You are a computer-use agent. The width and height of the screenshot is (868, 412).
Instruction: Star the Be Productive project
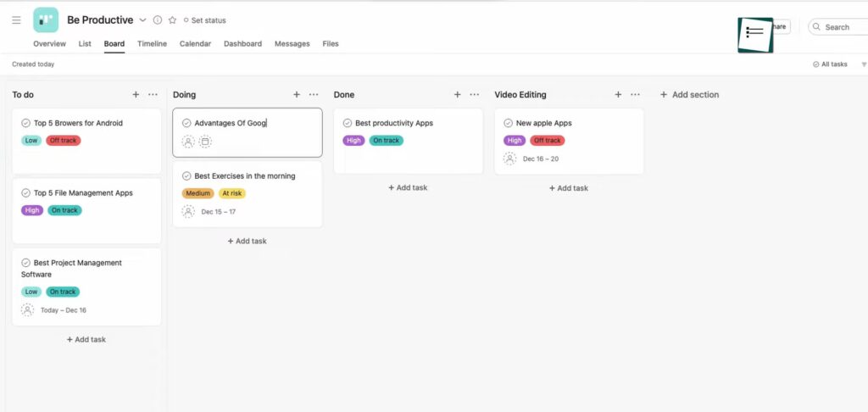point(172,20)
